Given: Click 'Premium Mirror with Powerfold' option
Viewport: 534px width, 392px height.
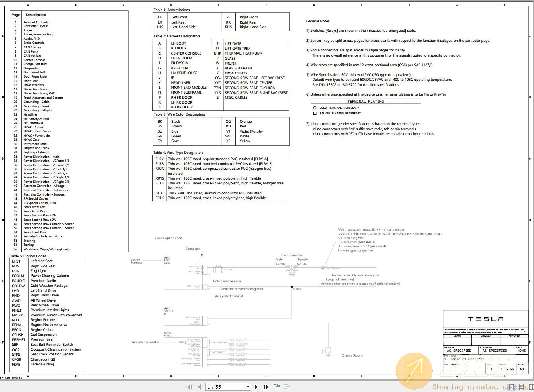Looking at the screenshot, I should 57,315.
